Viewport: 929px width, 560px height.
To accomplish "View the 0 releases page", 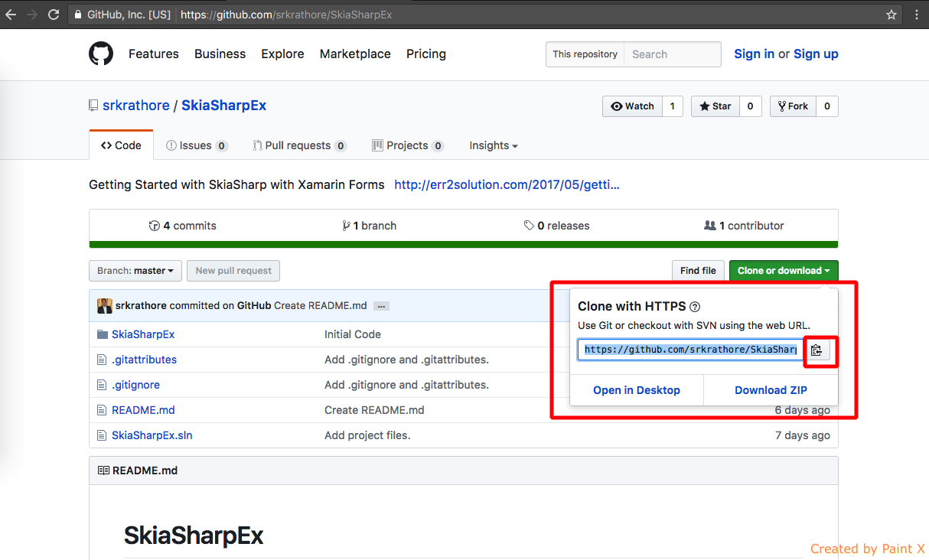I will click(x=557, y=226).
